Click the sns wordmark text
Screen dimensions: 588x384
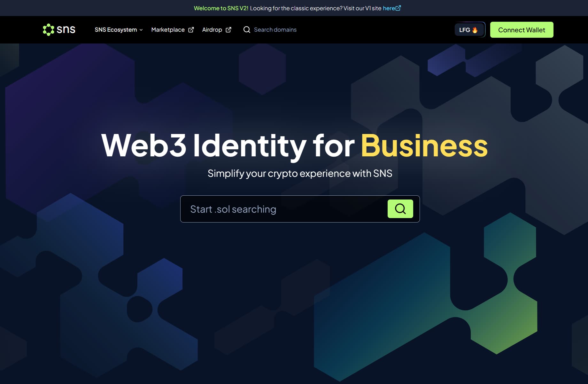coord(66,30)
